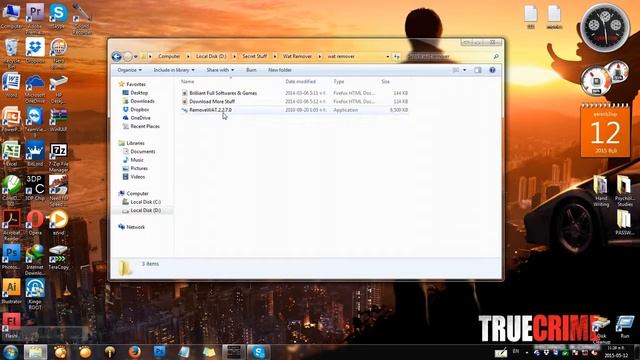Select Local Disk (C:) in navigation pane

click(145, 202)
